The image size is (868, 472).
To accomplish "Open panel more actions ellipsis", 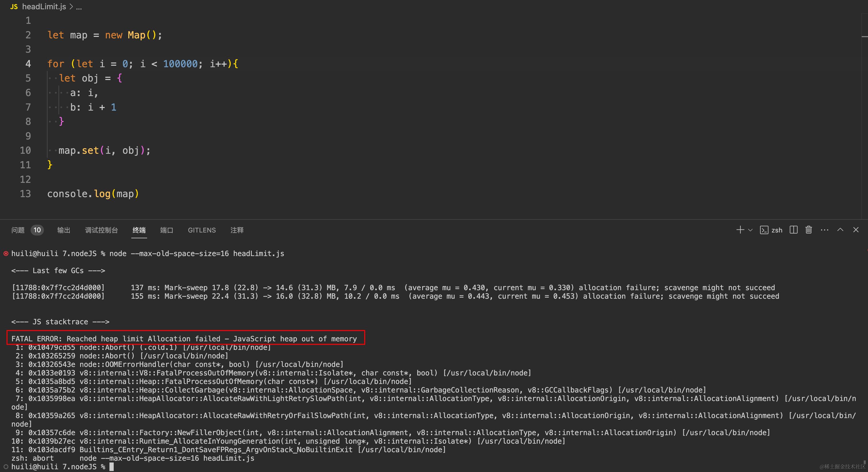I will pos(825,230).
